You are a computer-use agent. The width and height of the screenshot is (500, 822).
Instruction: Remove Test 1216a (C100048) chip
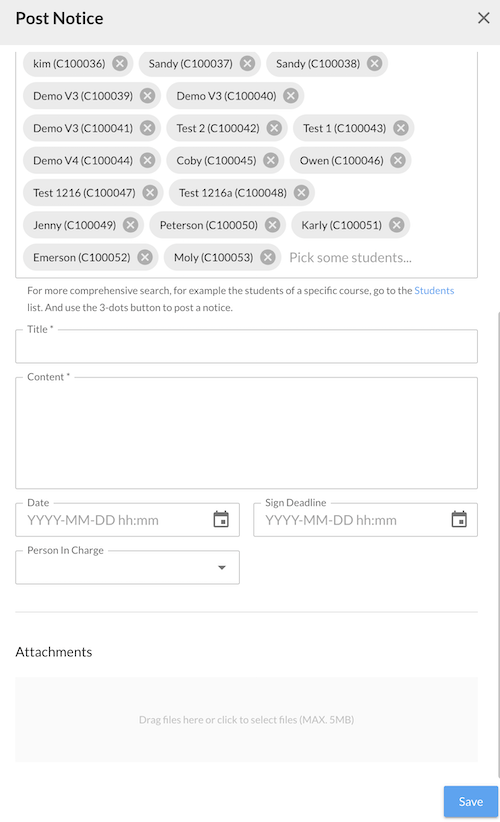[x=301, y=193]
